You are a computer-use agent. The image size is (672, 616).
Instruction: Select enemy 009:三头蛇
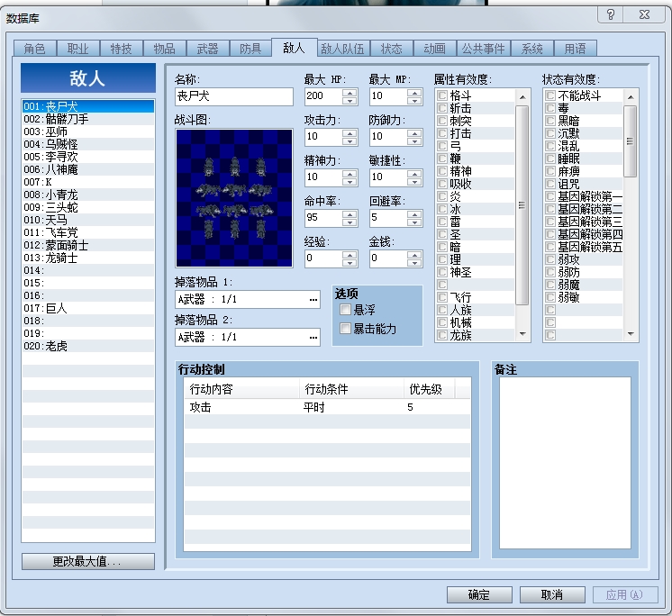coord(88,207)
